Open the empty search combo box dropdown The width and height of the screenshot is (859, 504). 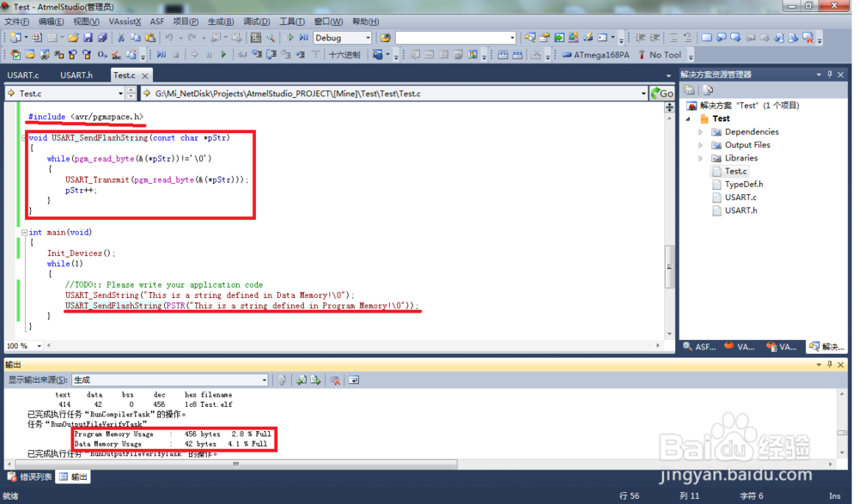click(512, 38)
